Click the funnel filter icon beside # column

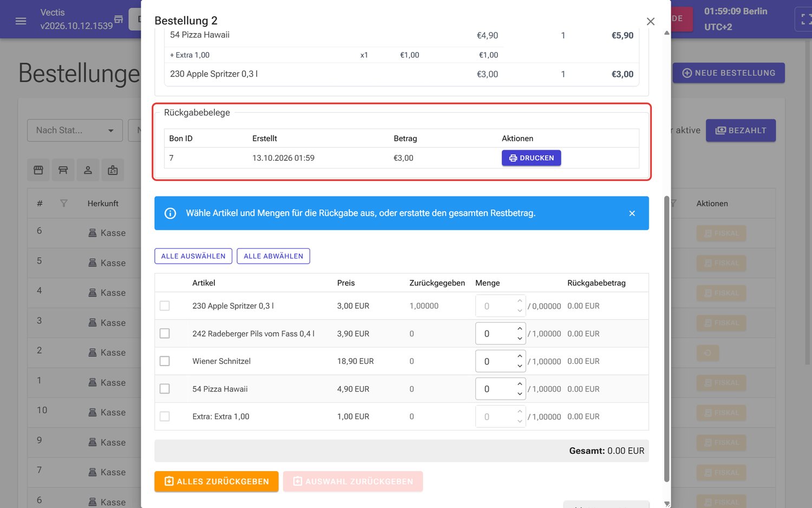coord(64,204)
